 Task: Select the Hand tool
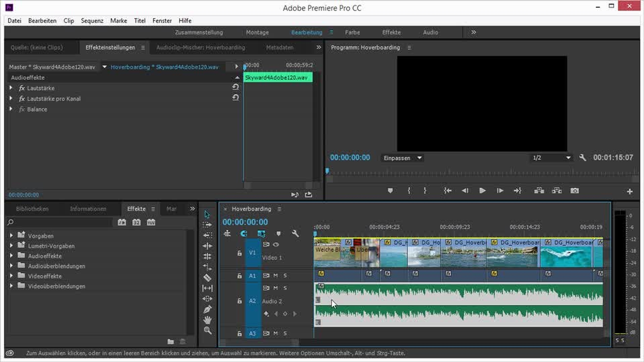(207, 320)
